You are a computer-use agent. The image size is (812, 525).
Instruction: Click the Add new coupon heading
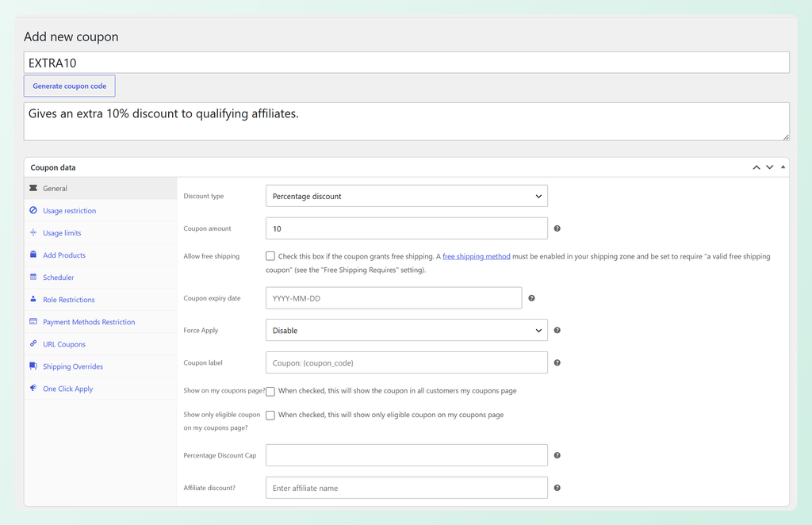(71, 36)
